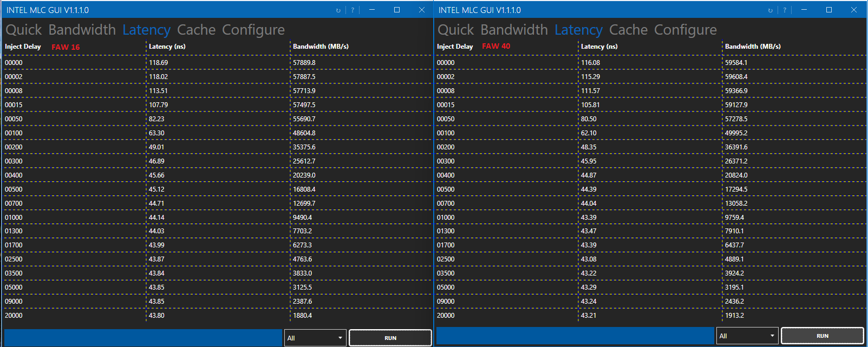Select bandwidth cell 16808.4
The width and height of the screenshot is (868, 347).
tap(304, 189)
